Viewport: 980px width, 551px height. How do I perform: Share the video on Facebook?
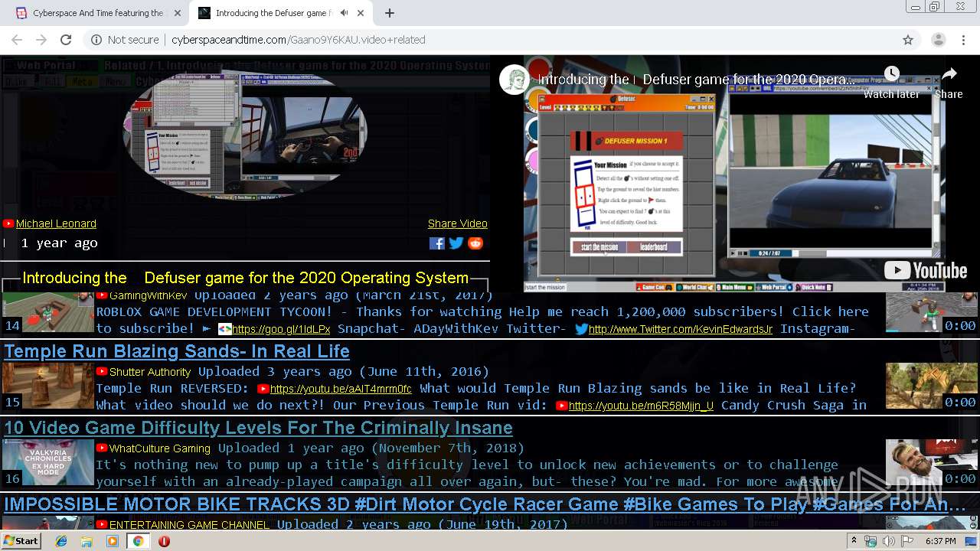pos(436,243)
